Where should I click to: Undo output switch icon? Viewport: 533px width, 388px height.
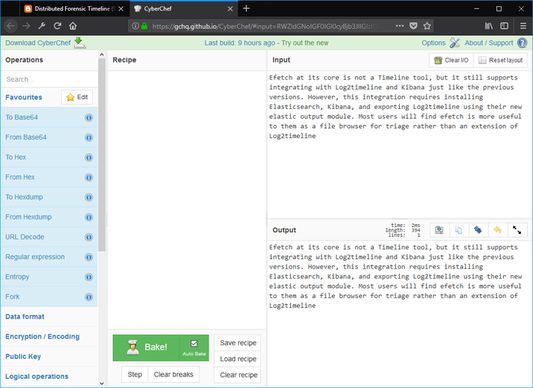[x=497, y=230]
